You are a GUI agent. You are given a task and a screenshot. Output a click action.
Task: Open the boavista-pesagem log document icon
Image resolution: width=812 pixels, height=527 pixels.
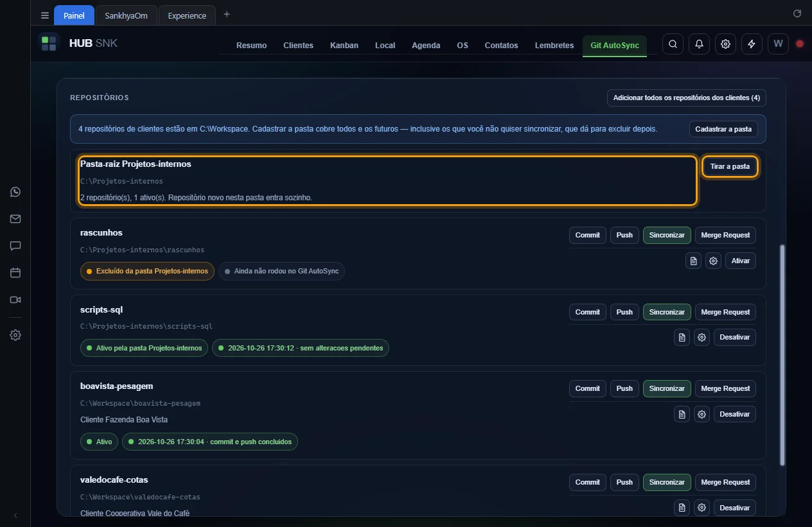coord(682,414)
